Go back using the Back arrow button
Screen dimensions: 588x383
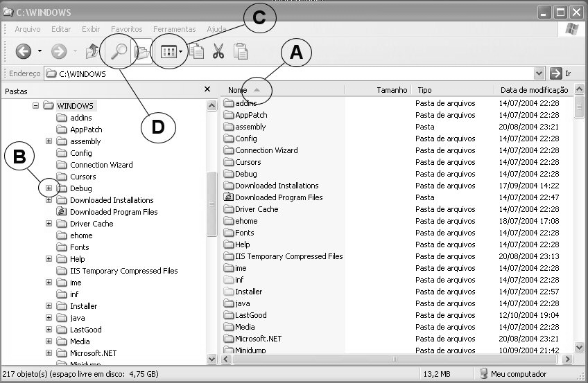24,51
